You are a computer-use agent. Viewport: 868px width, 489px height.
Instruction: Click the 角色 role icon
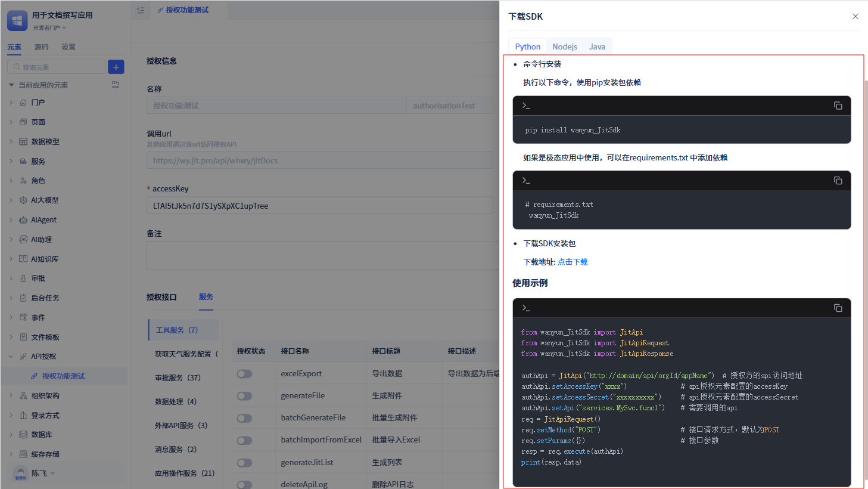click(x=23, y=181)
